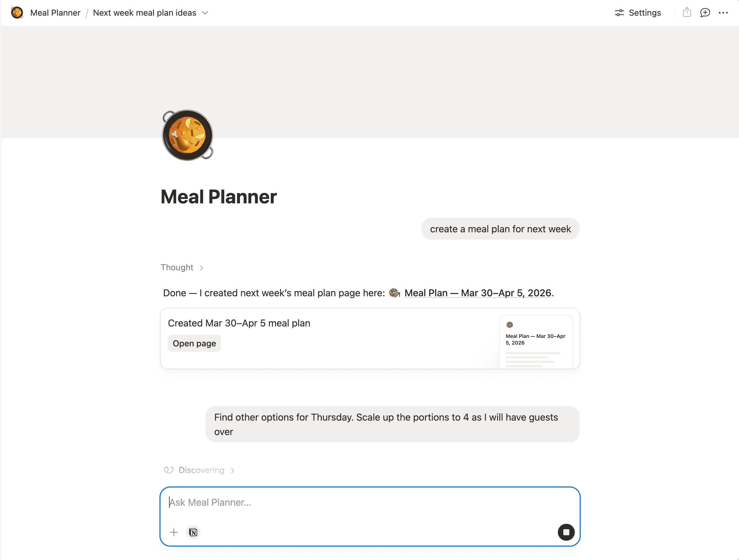Select the create a meal plan message bubble

coord(500,229)
